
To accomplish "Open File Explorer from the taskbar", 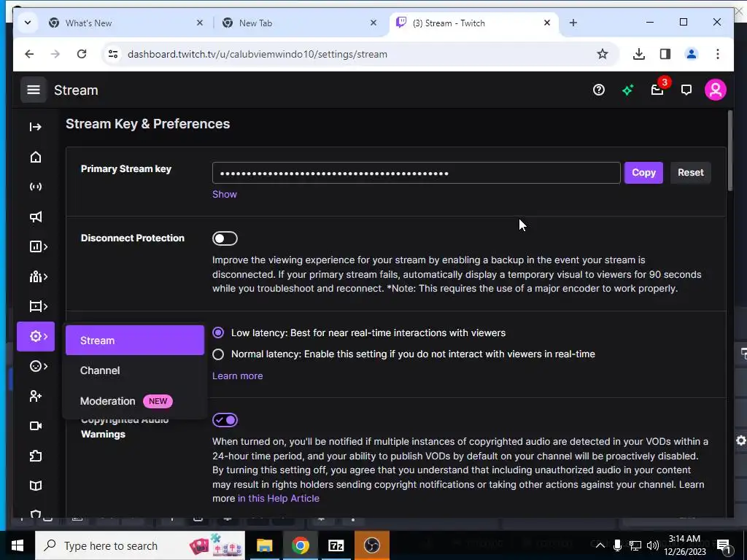I will pos(264,545).
